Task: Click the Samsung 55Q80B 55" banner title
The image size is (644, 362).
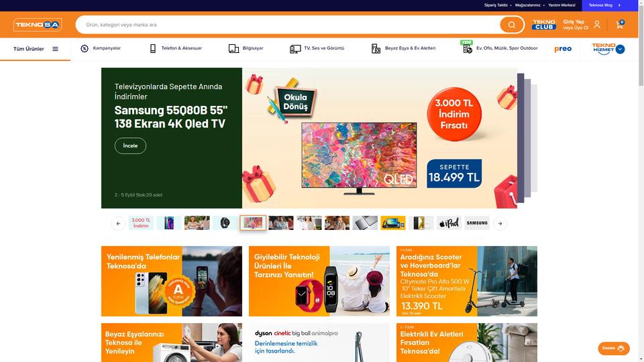Action: pos(171,117)
